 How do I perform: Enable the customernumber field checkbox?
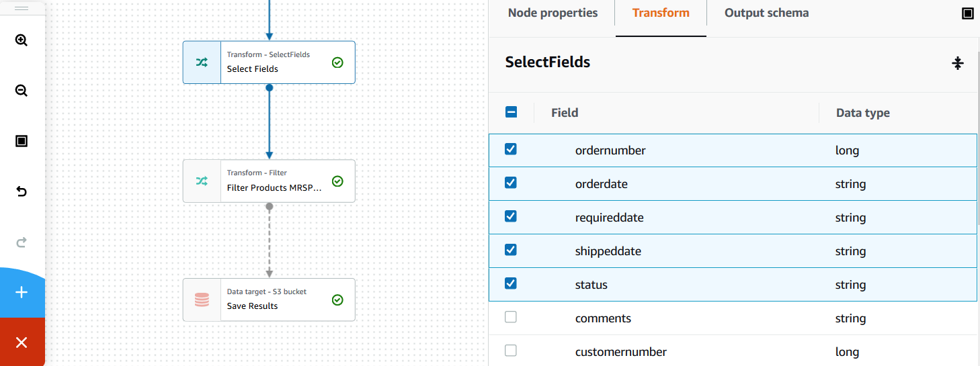pos(511,351)
